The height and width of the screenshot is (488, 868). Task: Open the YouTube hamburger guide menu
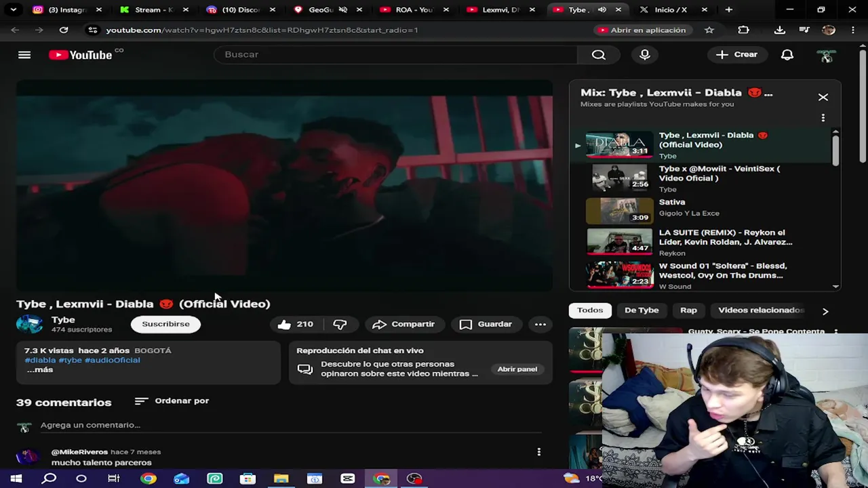pyautogui.click(x=24, y=55)
